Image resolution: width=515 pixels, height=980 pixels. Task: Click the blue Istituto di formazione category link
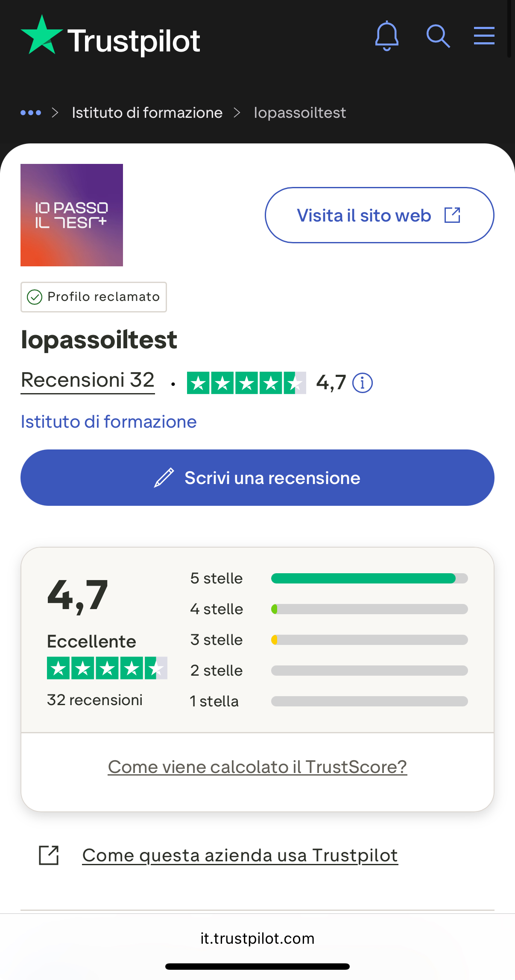108,422
